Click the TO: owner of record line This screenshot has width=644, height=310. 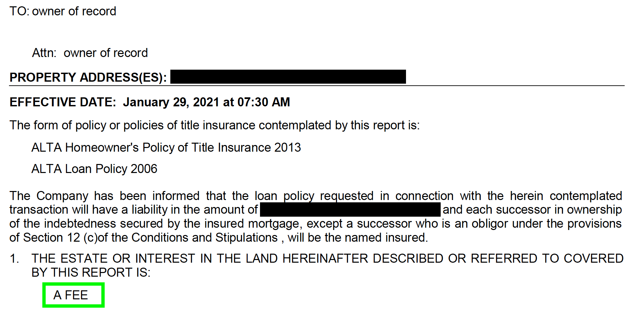tap(63, 11)
